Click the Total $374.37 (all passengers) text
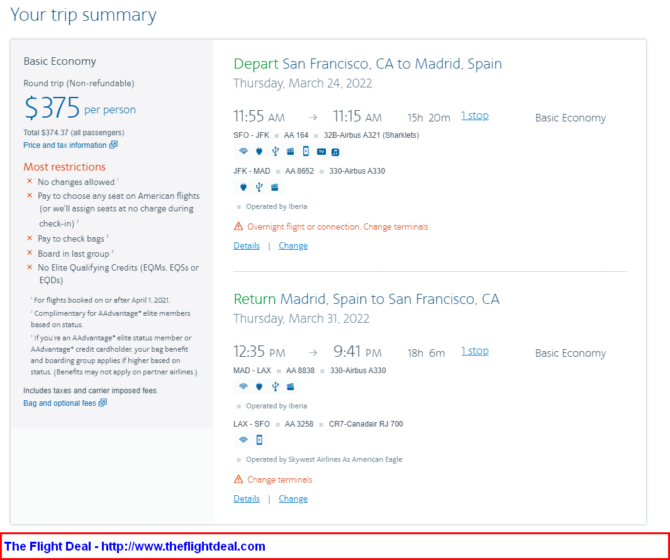670x560 pixels. [x=74, y=132]
